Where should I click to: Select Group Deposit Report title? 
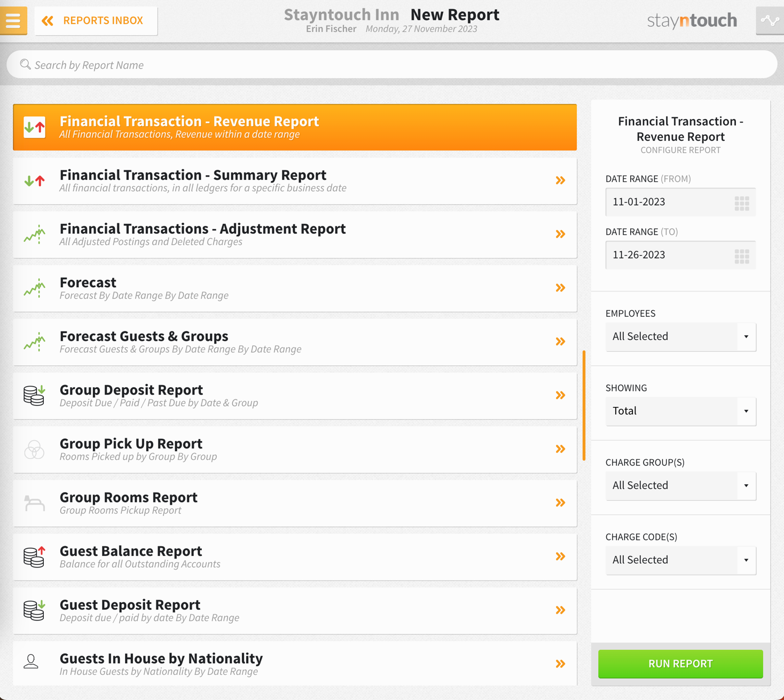131,390
